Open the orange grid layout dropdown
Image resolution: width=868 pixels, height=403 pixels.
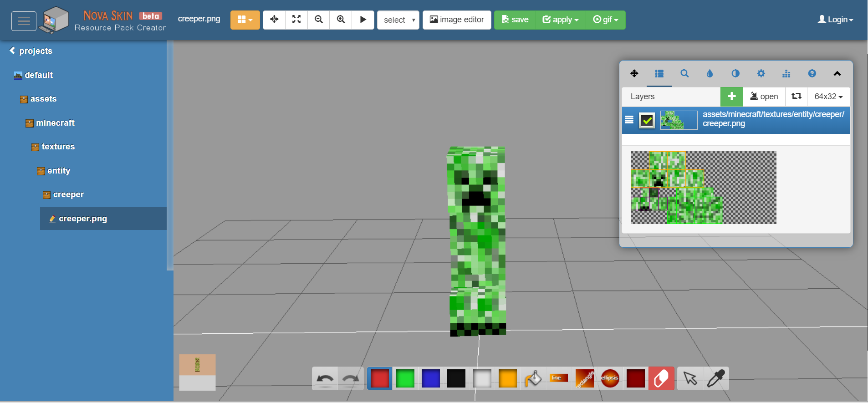245,20
